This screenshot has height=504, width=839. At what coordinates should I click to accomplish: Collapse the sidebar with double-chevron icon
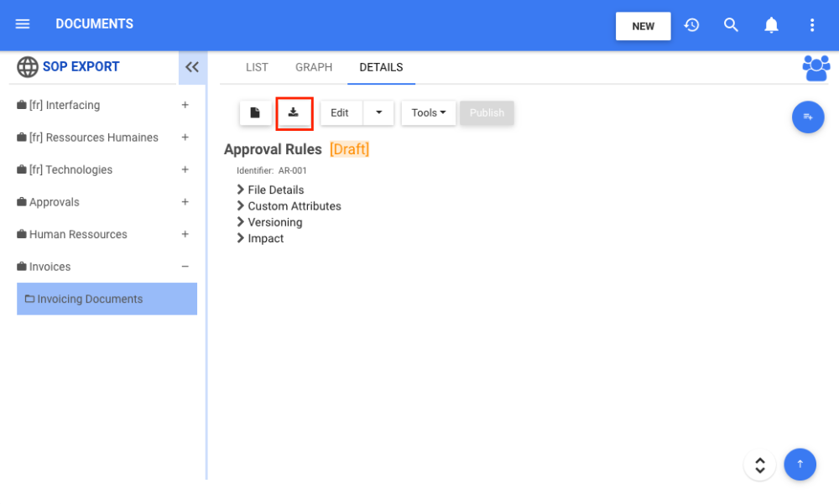pos(192,67)
